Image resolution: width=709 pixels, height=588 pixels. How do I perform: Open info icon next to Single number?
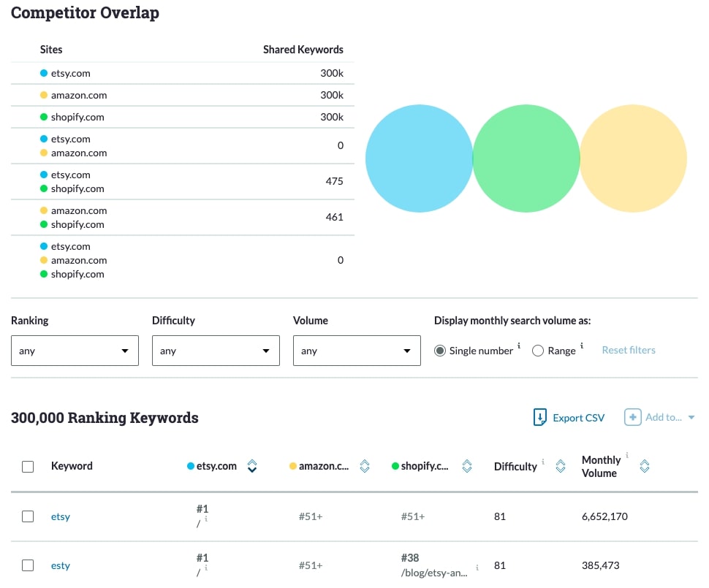tap(519, 345)
